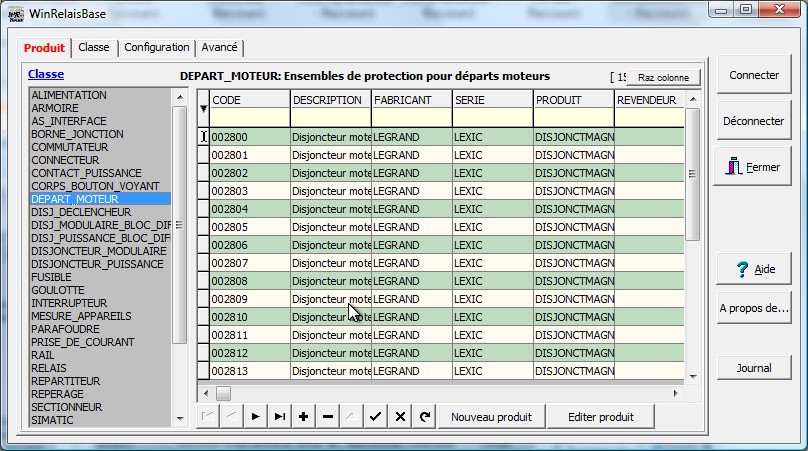Click the Nouveau produit button

click(491, 416)
